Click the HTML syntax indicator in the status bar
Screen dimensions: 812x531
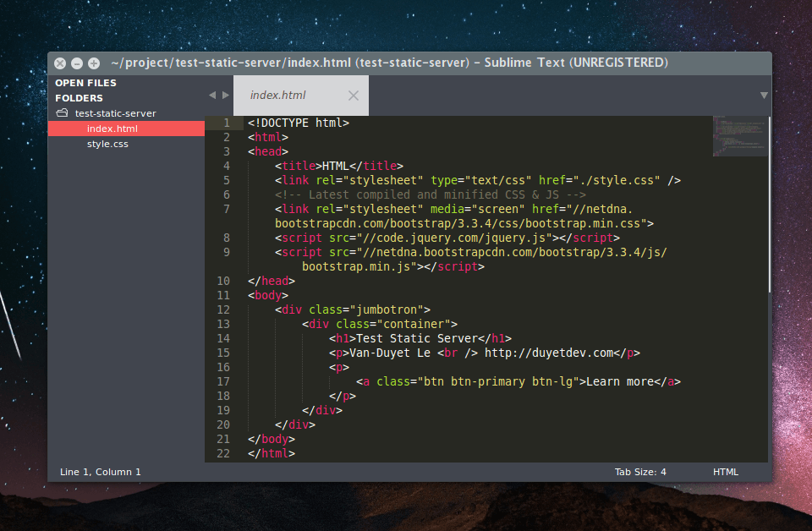[x=725, y=472]
